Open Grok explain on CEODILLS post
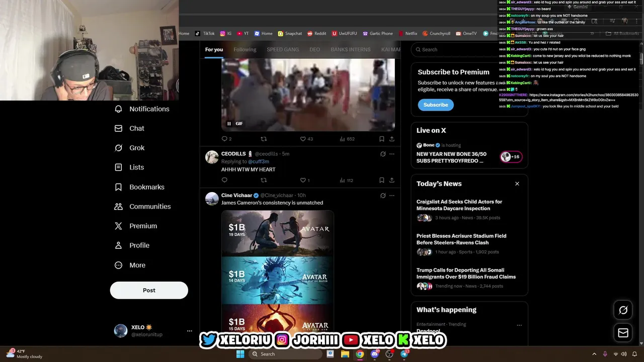644x362 pixels. pos(383,154)
